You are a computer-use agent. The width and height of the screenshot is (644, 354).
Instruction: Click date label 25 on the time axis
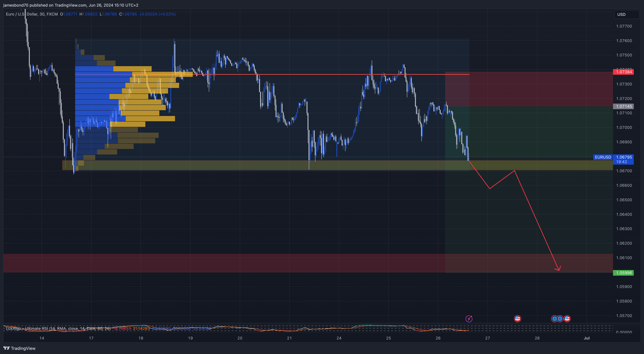click(388, 338)
